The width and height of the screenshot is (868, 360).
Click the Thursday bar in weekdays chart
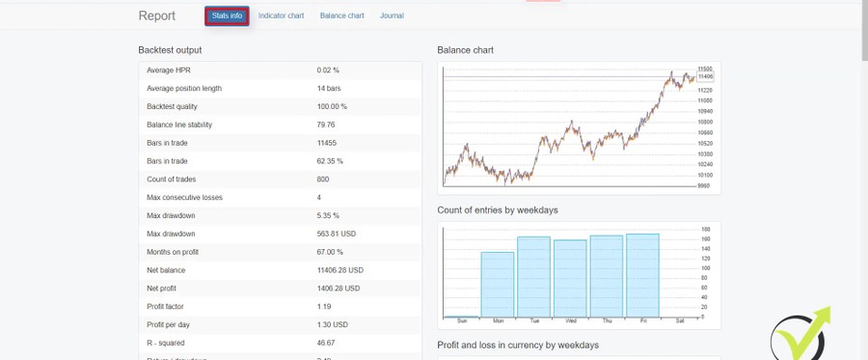(607, 276)
